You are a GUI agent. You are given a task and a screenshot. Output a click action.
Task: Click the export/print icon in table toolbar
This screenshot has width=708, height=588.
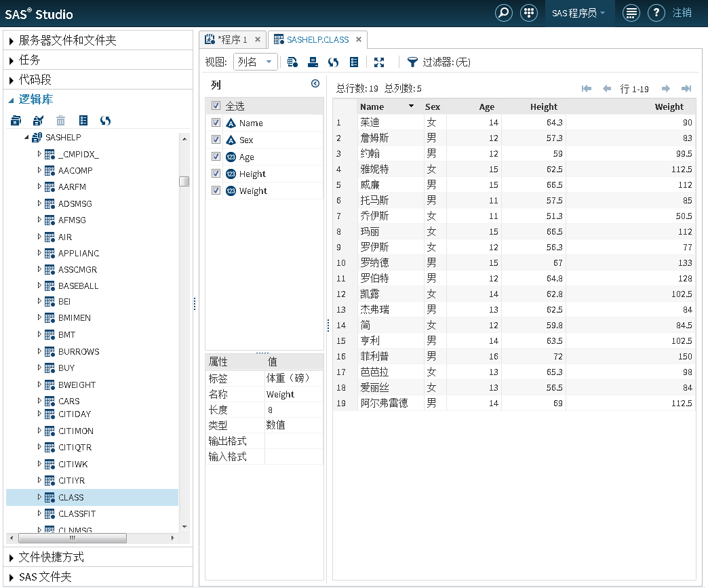(x=313, y=62)
